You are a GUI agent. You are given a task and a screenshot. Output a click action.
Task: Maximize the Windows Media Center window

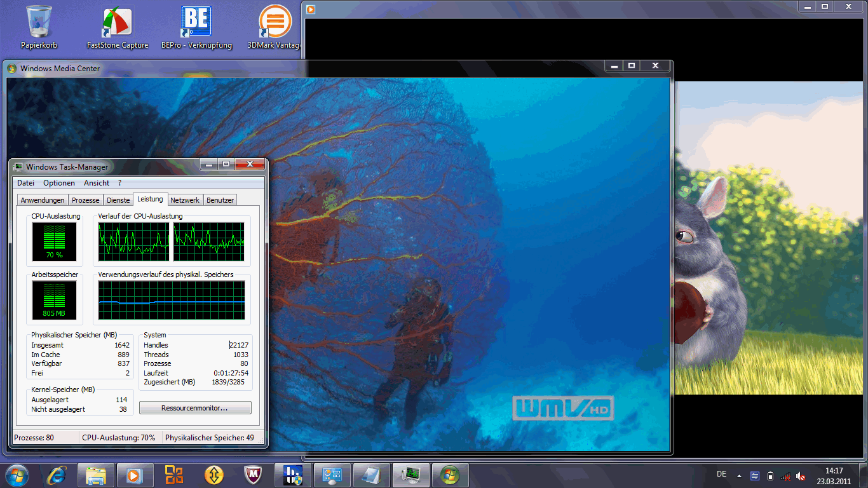pyautogui.click(x=632, y=65)
